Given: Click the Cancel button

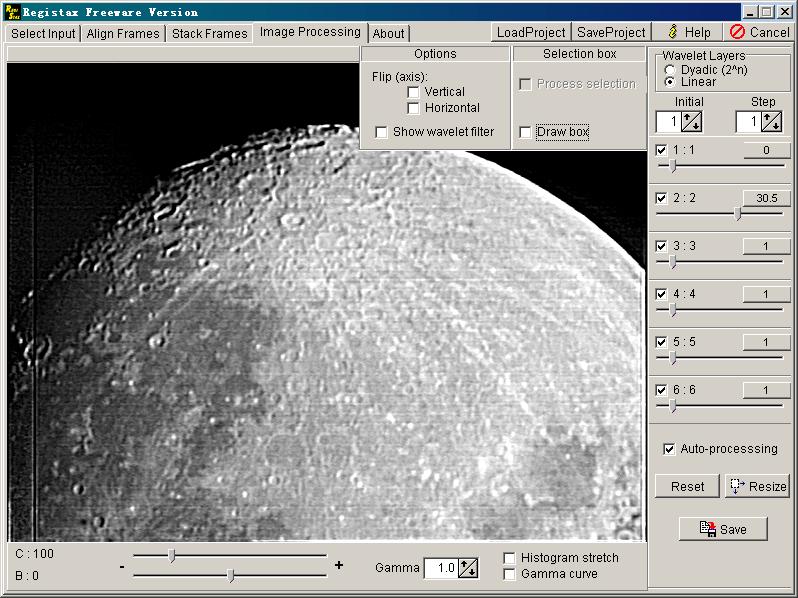Looking at the screenshot, I should click(758, 32).
